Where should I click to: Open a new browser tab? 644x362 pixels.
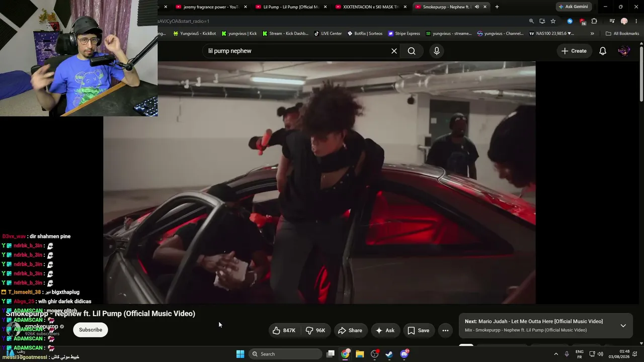point(497,7)
